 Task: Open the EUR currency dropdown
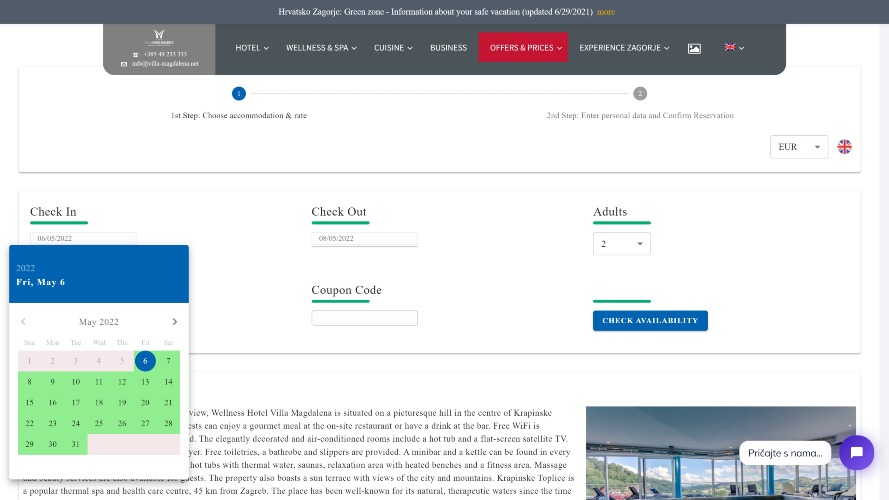tap(799, 147)
